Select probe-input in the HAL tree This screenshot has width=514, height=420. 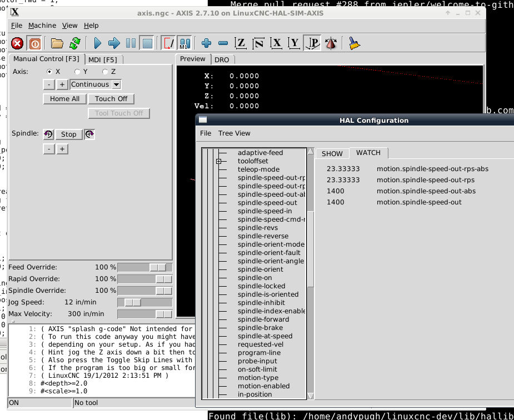click(257, 361)
